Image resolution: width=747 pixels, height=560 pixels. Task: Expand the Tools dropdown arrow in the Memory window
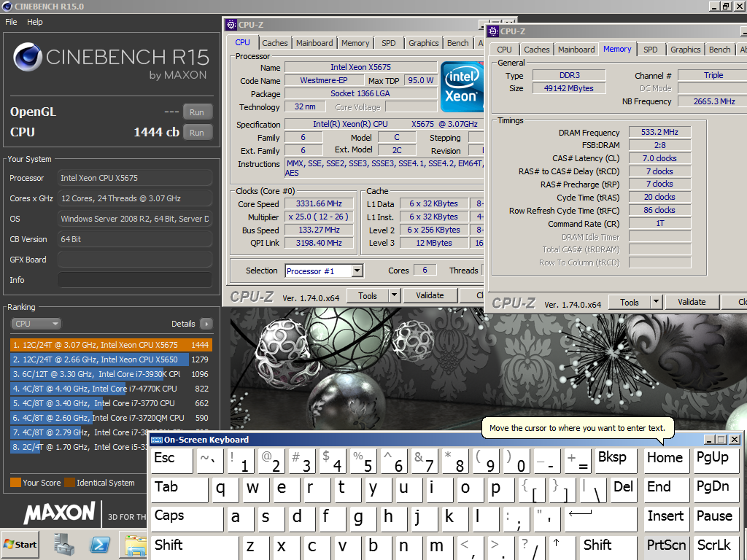(657, 302)
